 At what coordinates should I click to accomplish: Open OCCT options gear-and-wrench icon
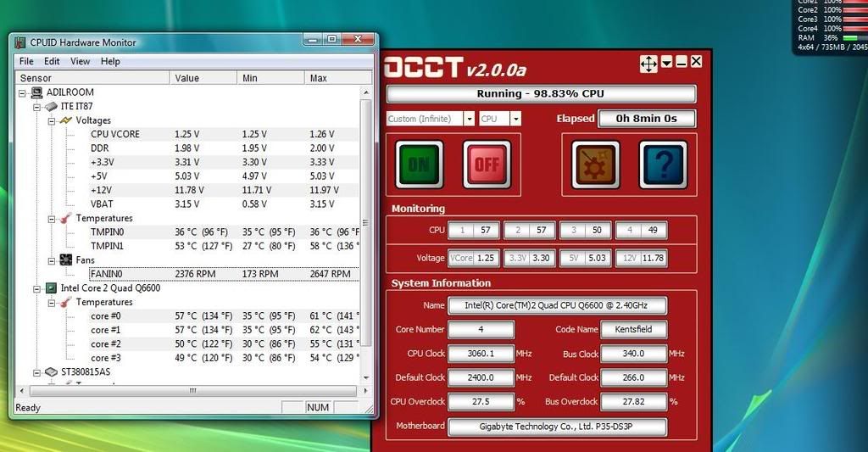[x=596, y=165]
